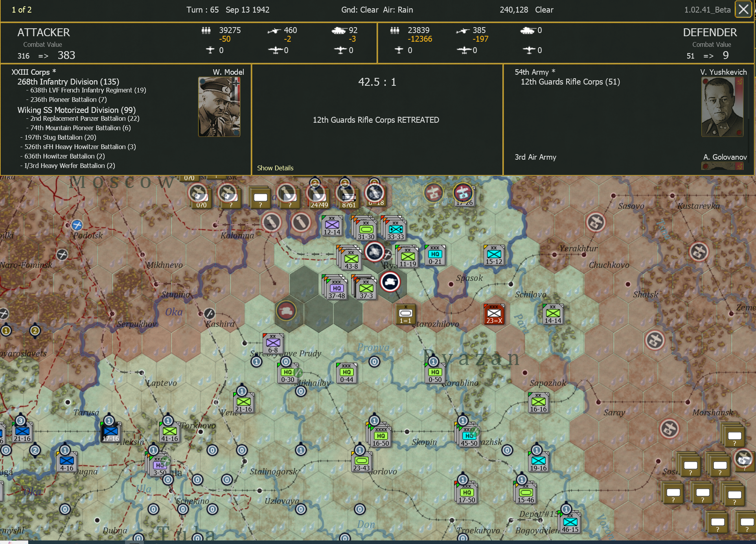This screenshot has height=544, width=756.
Task: Click the 3rd Air Army label
Action: coord(535,157)
